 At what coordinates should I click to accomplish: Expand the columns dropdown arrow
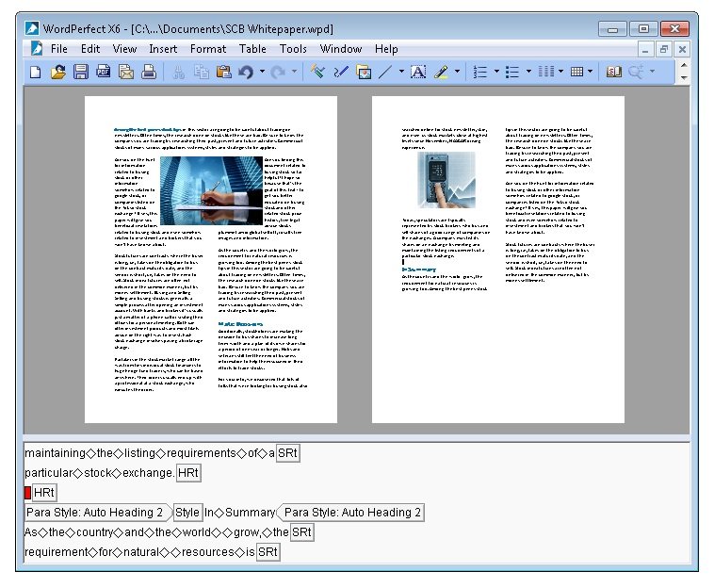click(561, 72)
